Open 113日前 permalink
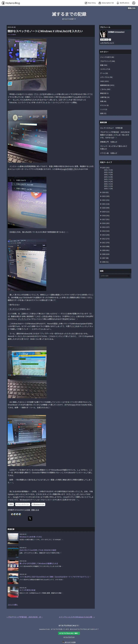This screenshot has width=138, height=644. click(27, 510)
